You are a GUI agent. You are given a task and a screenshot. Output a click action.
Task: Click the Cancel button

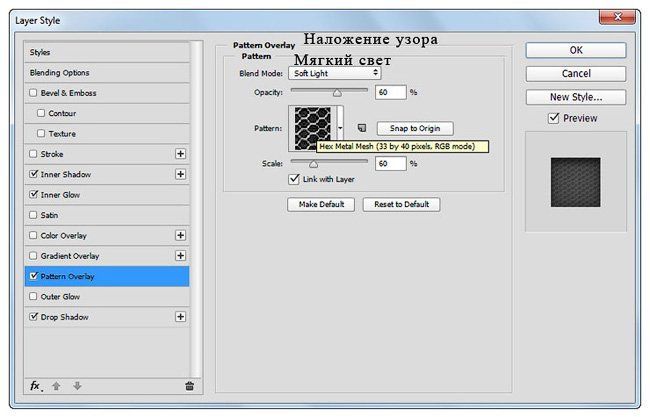576,74
